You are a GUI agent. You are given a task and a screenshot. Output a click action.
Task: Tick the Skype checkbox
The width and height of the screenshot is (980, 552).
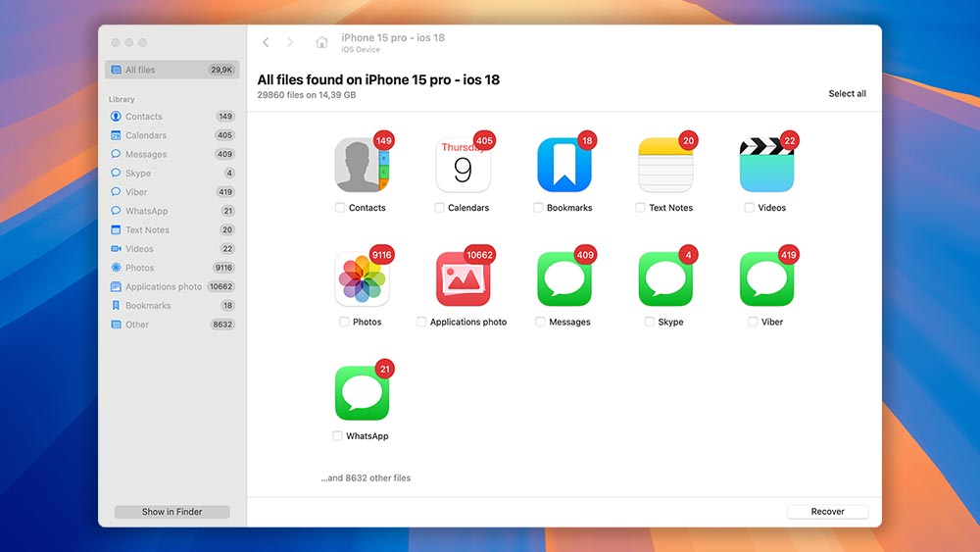[x=650, y=322]
